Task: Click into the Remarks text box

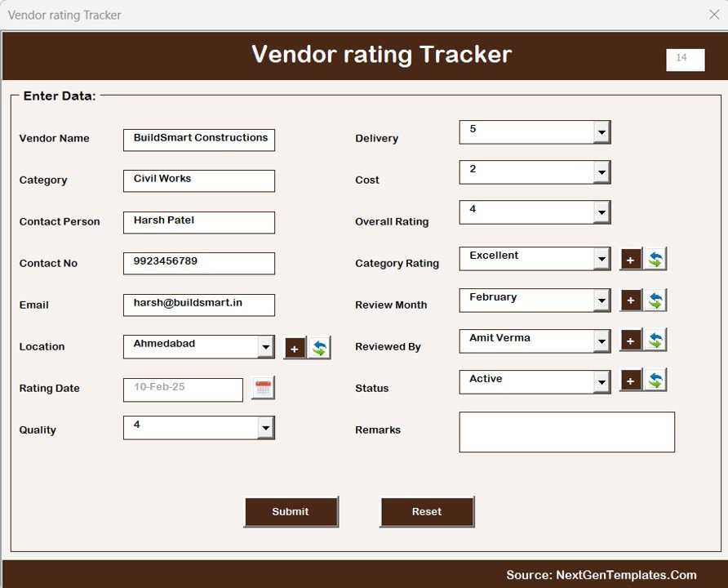Action: (566, 432)
